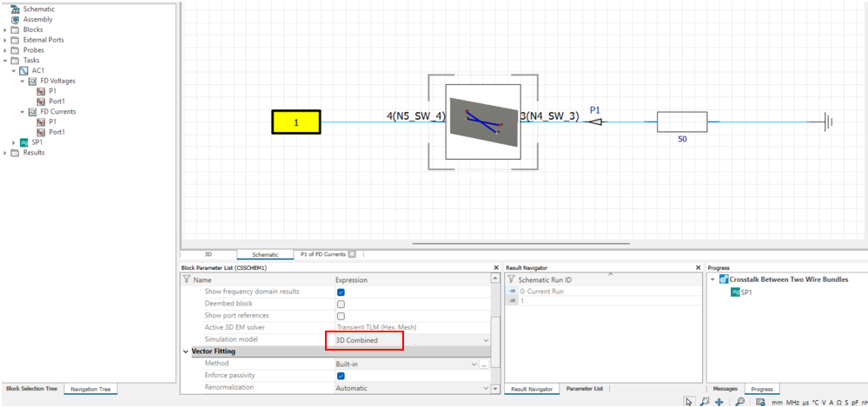Click the P1 probe arrow on schematic
The image size is (868, 407).
coord(594,122)
